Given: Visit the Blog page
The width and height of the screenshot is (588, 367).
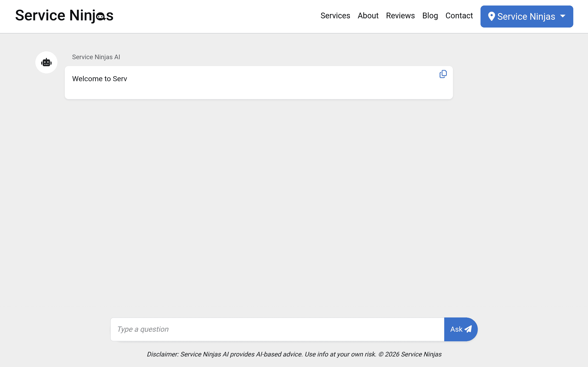Looking at the screenshot, I should [430, 16].
